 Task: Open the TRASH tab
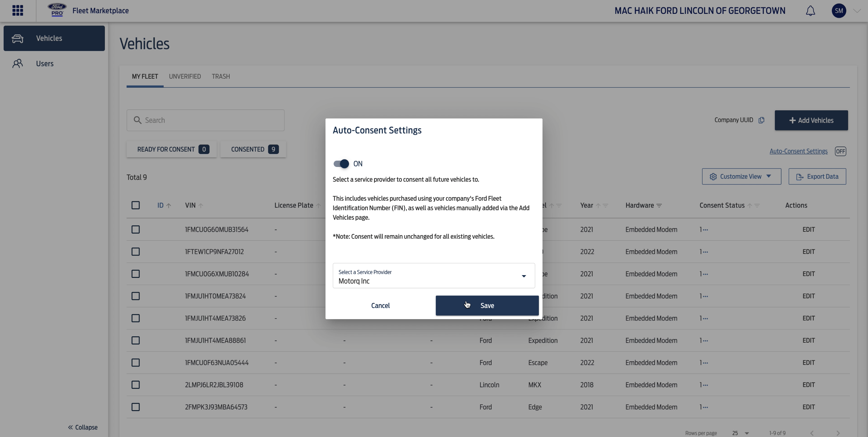[x=221, y=76]
